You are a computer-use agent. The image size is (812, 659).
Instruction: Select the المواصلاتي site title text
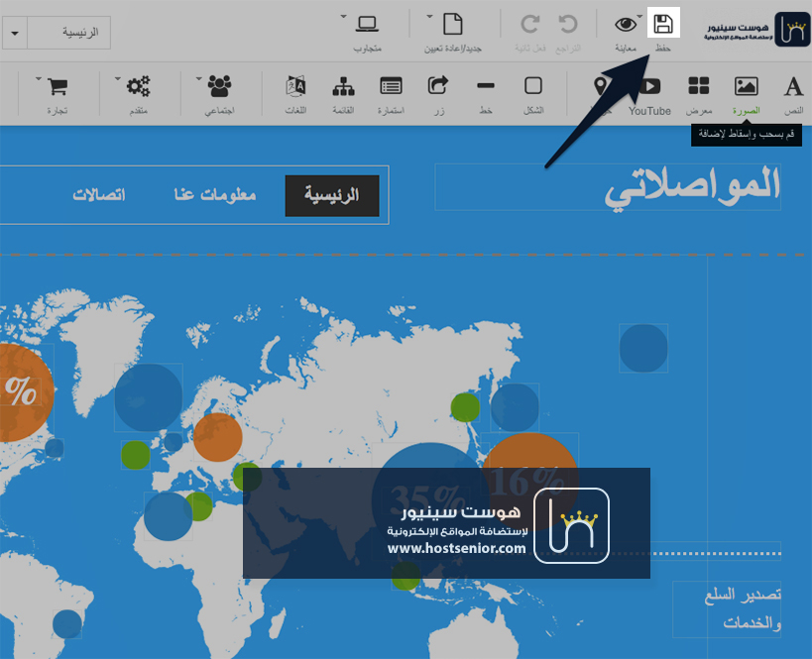(x=692, y=187)
